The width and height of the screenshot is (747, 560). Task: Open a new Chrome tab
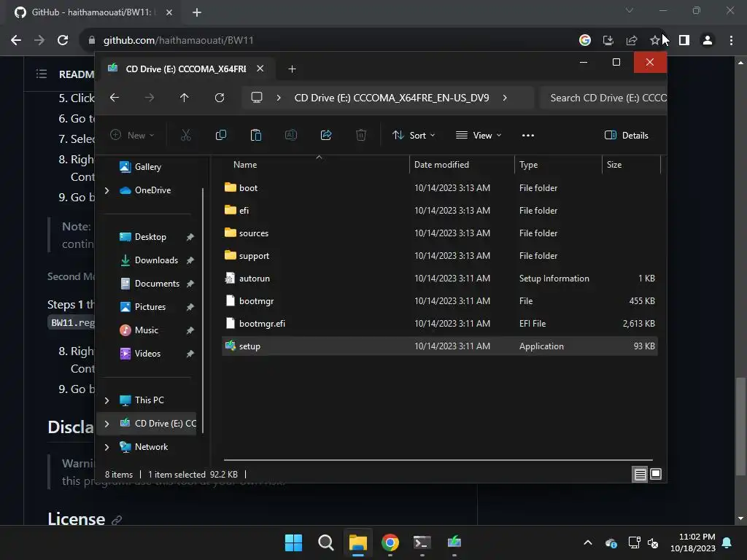pyautogui.click(x=197, y=12)
